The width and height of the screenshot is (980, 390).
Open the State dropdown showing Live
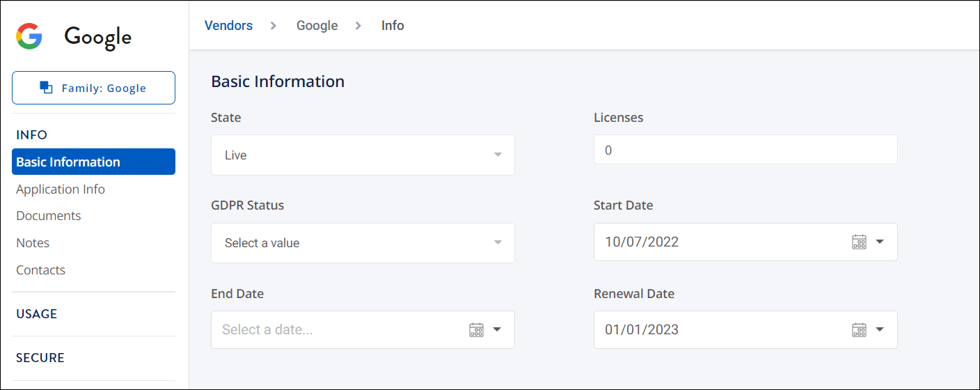click(363, 155)
